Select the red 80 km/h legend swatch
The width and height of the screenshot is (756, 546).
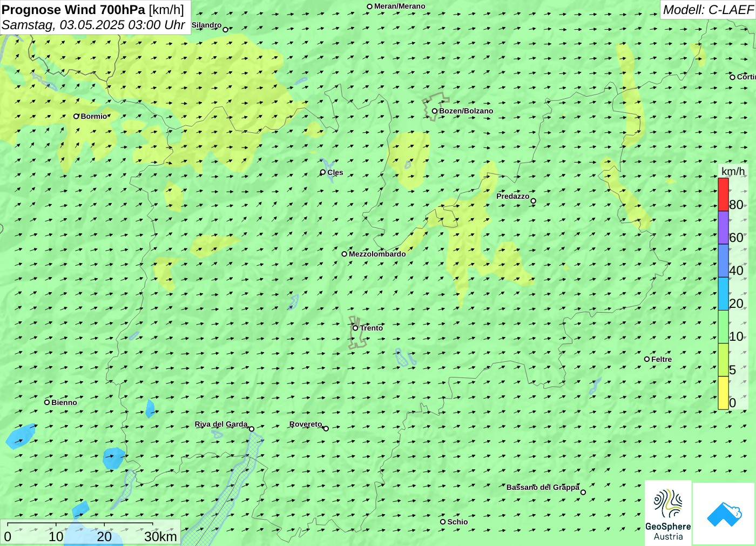point(723,194)
